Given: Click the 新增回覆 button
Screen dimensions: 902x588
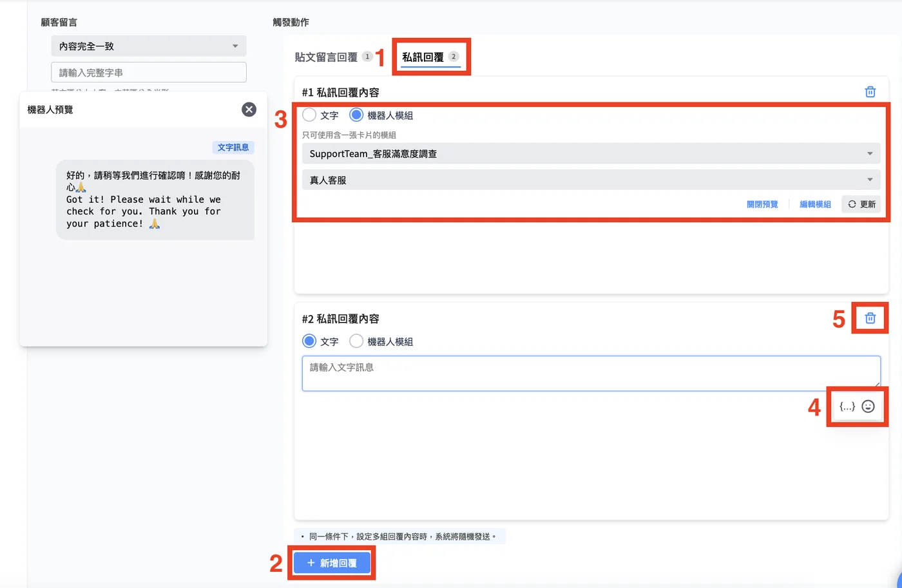Looking at the screenshot, I should pos(332,563).
